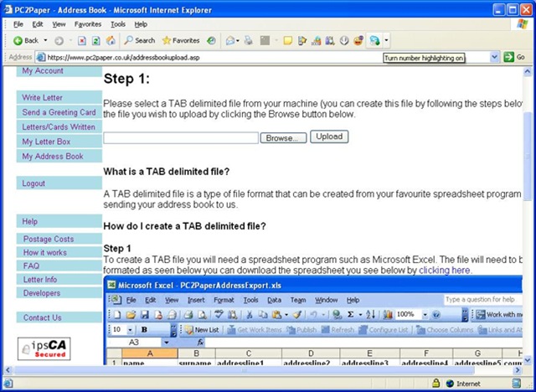Print the page with the printer icon

pyautogui.click(x=249, y=41)
